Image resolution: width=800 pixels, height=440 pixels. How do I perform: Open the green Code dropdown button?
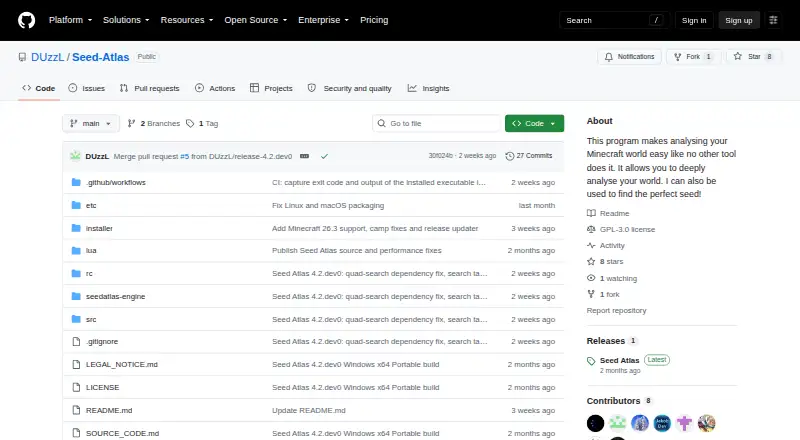534,124
